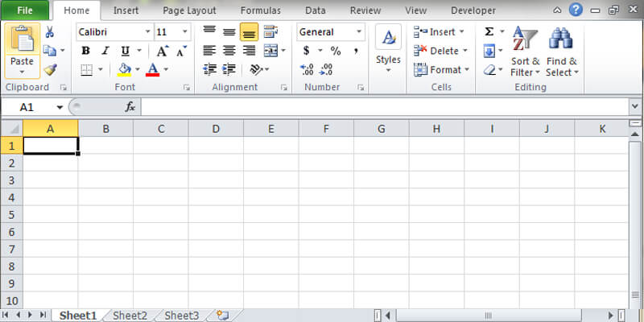Apply Accounting dollar format

click(x=307, y=51)
